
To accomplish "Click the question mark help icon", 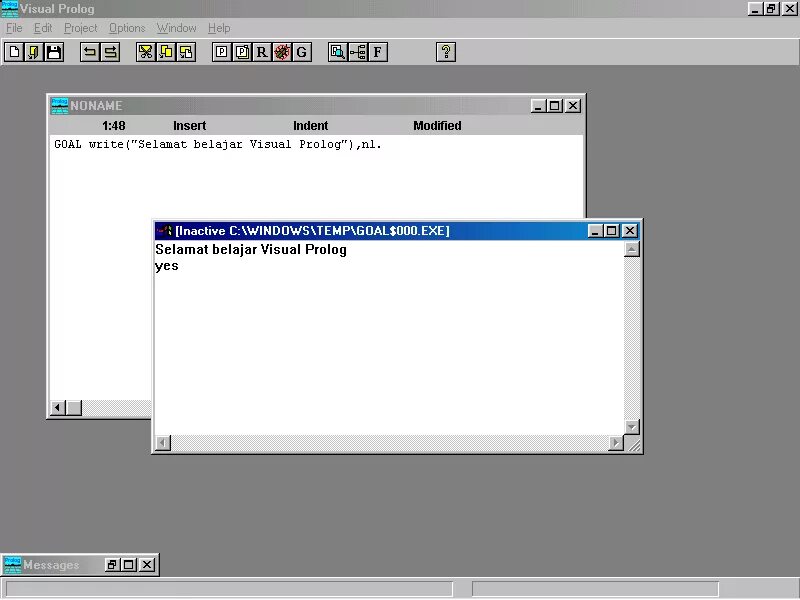I will click(x=446, y=52).
